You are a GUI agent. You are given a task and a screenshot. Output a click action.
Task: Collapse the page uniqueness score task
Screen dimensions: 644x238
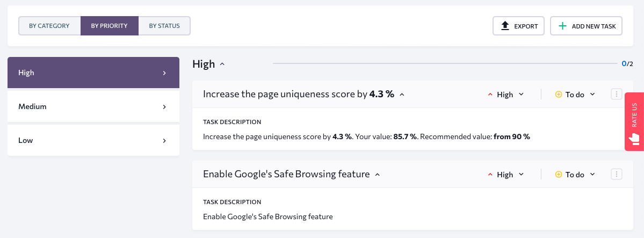pyautogui.click(x=402, y=95)
